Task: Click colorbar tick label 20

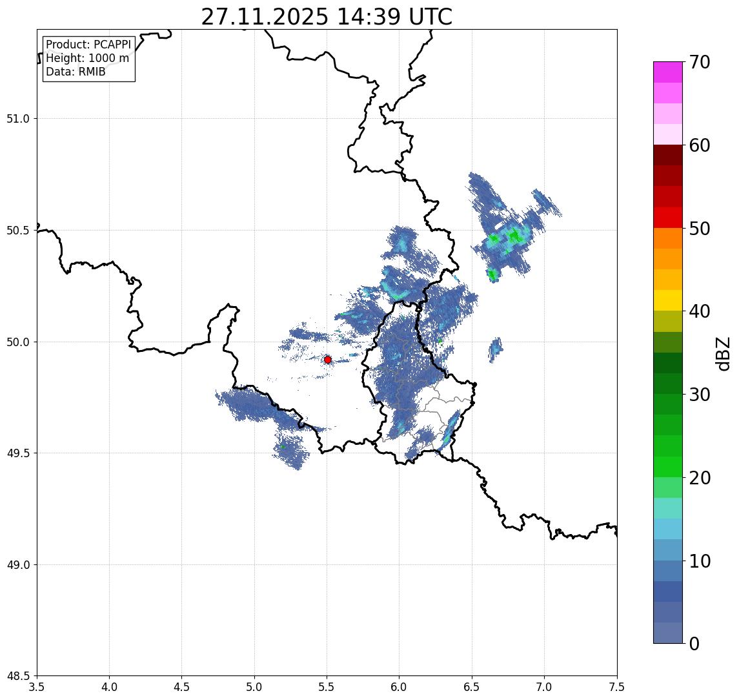Action: point(699,477)
